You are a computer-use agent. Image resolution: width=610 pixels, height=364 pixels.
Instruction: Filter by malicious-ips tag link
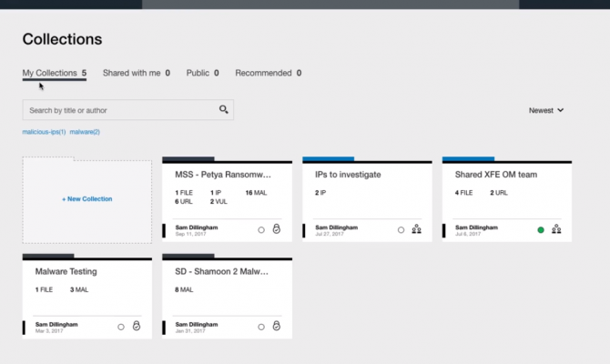click(x=44, y=132)
